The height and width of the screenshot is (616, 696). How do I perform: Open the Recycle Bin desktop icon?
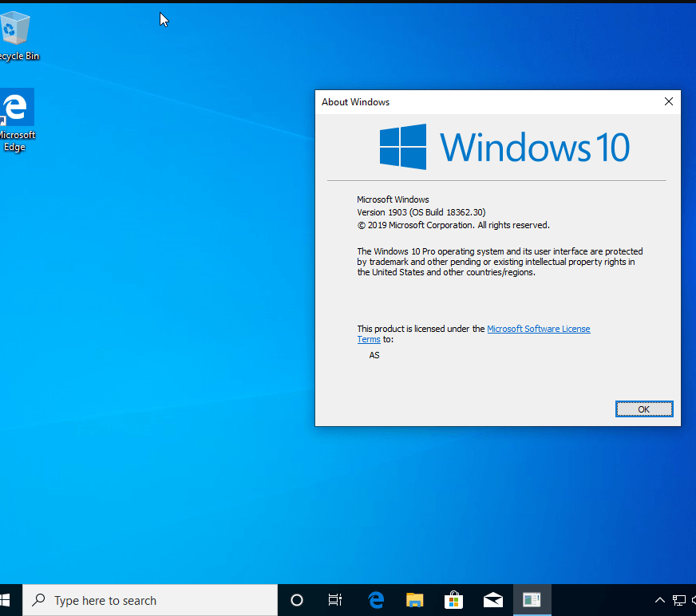(x=16, y=35)
